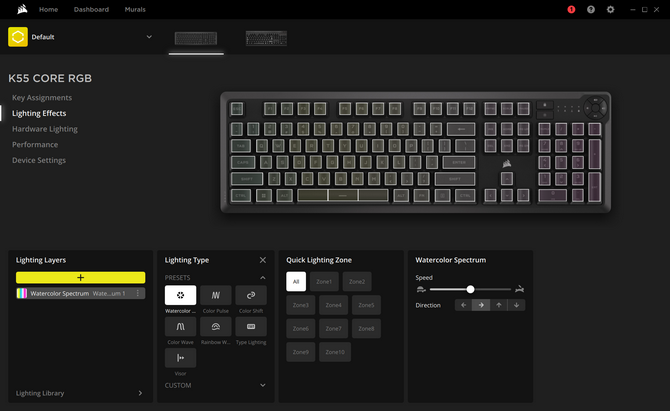Open Key Assignments section
The image size is (670, 411).
tap(42, 98)
